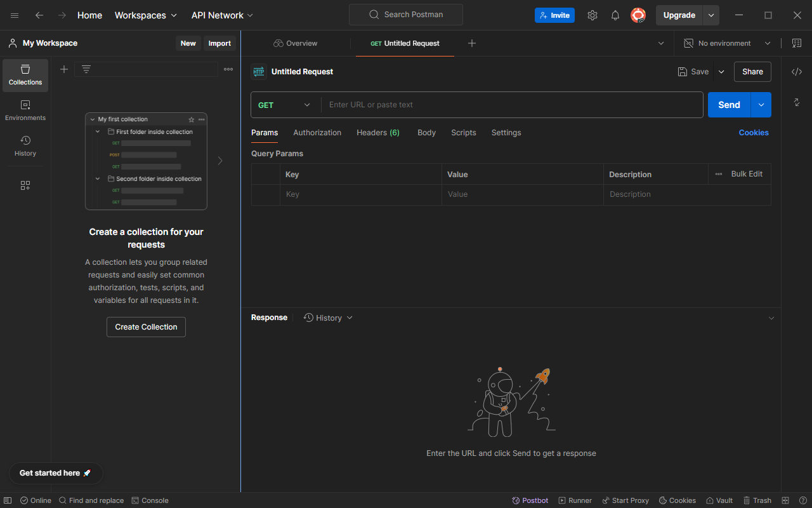Viewport: 812px width, 508px height.
Task: Open the notifications bell
Action: 615,15
